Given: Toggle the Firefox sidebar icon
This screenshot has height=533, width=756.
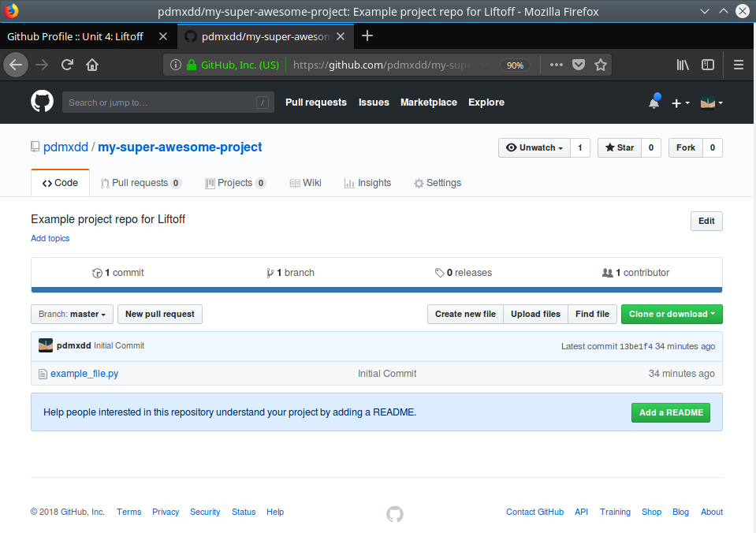Looking at the screenshot, I should tap(708, 65).
